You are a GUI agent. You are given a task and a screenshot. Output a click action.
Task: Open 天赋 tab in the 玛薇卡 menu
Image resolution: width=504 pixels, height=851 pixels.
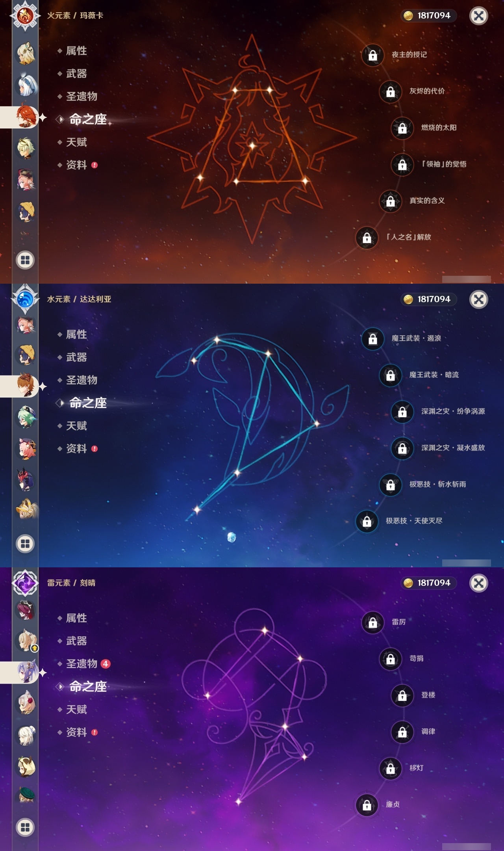[x=76, y=142]
